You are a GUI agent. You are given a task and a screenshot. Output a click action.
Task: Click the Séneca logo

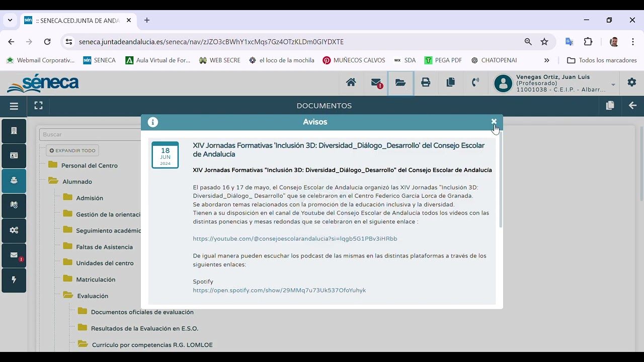point(43,83)
